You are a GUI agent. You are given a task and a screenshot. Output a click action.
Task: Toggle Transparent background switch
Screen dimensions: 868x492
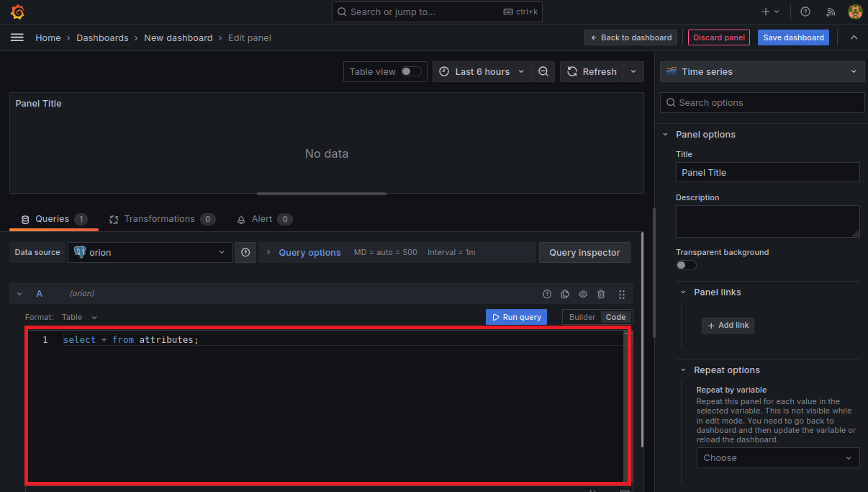(686, 265)
